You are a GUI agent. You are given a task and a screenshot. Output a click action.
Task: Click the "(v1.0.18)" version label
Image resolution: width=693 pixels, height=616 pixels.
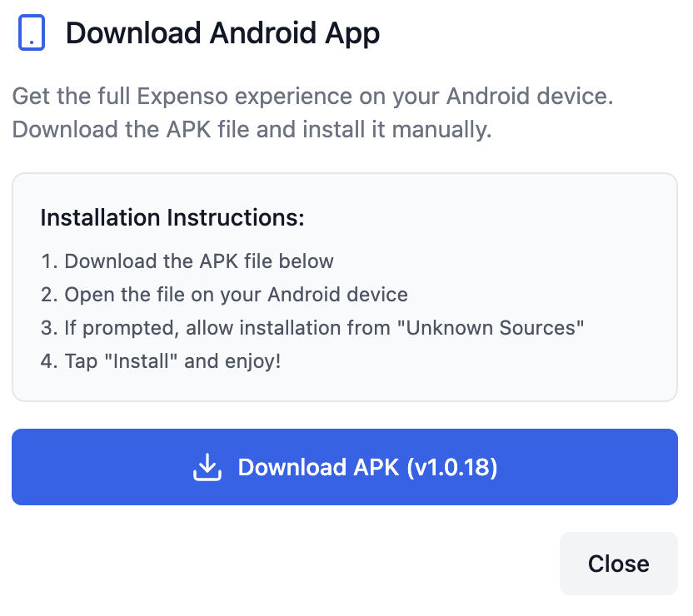[451, 467]
